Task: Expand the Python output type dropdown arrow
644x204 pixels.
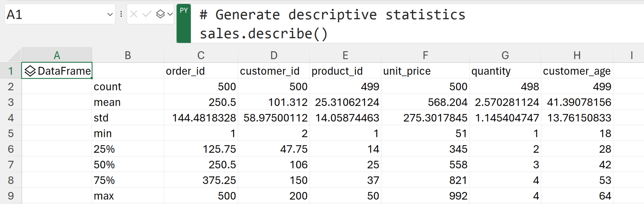Action: (x=170, y=14)
